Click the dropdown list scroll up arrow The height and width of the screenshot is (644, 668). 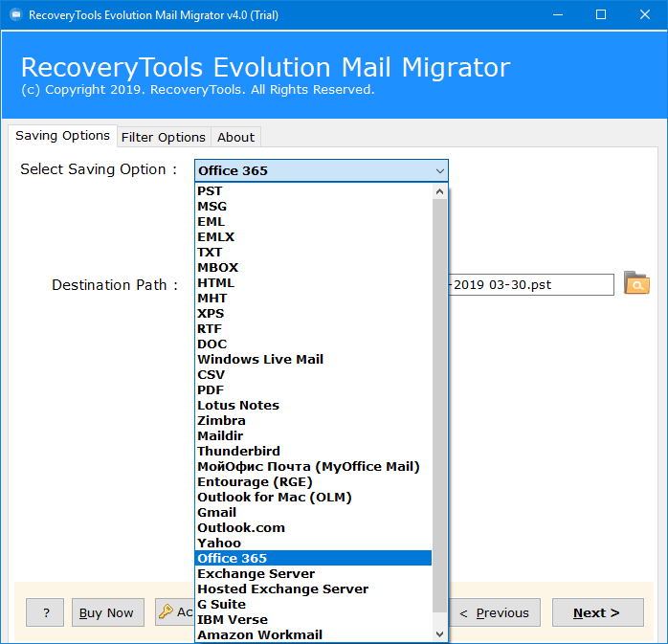point(439,191)
